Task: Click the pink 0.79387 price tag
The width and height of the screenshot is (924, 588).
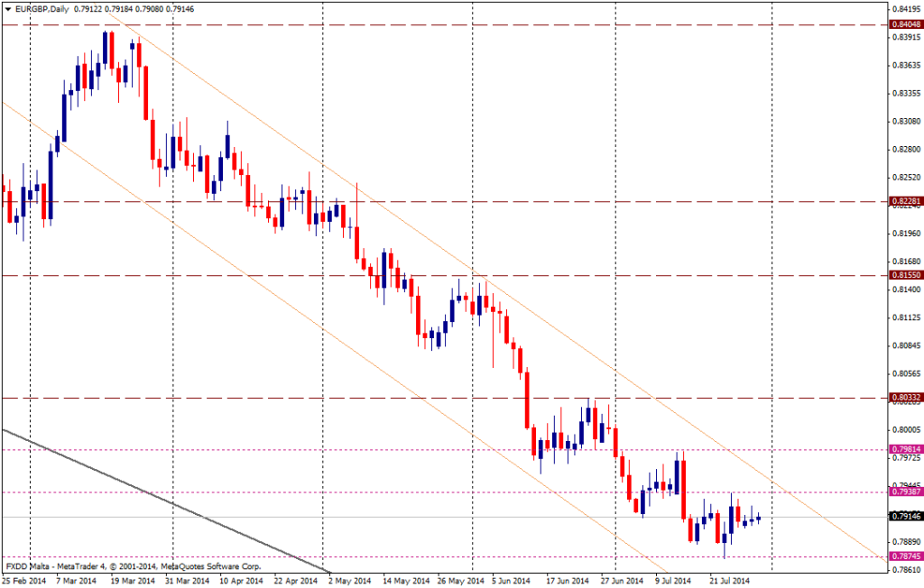Action: point(905,492)
